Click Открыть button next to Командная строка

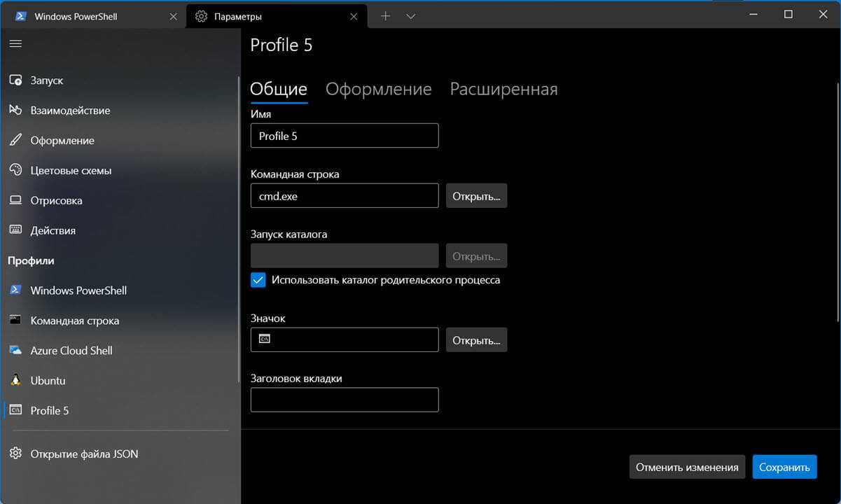(476, 196)
